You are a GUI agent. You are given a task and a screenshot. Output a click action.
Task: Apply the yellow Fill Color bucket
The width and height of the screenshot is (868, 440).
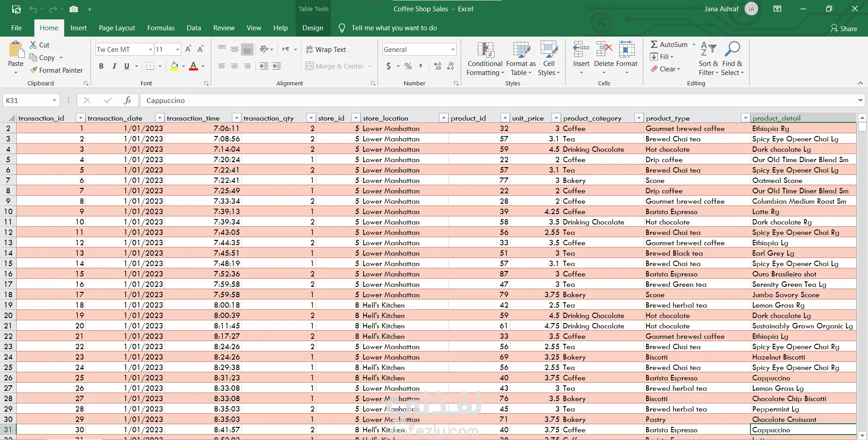pyautogui.click(x=174, y=66)
